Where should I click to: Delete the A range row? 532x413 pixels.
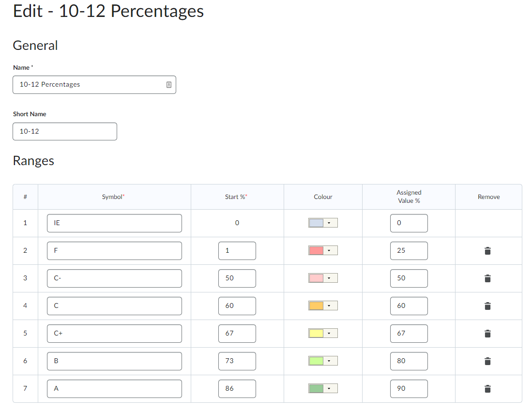click(487, 389)
